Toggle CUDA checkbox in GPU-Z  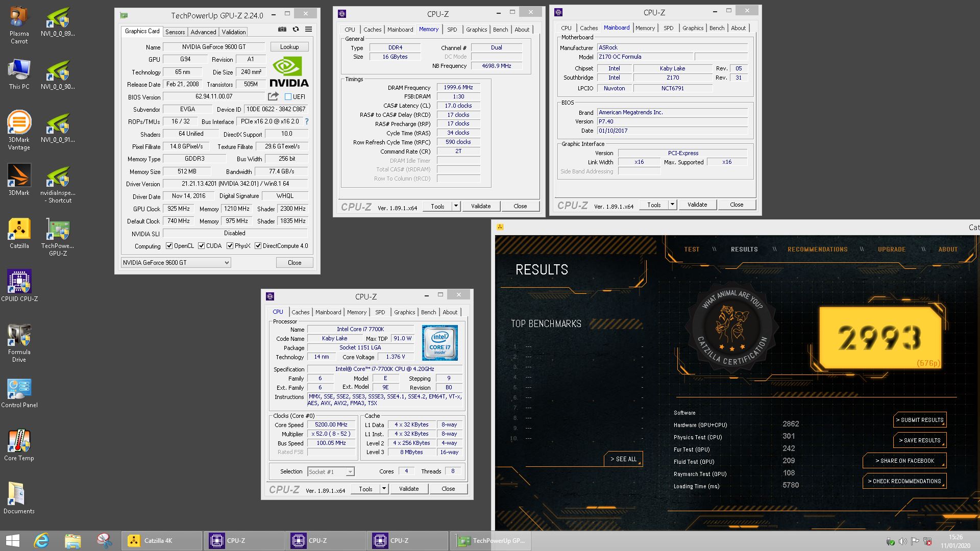click(201, 246)
